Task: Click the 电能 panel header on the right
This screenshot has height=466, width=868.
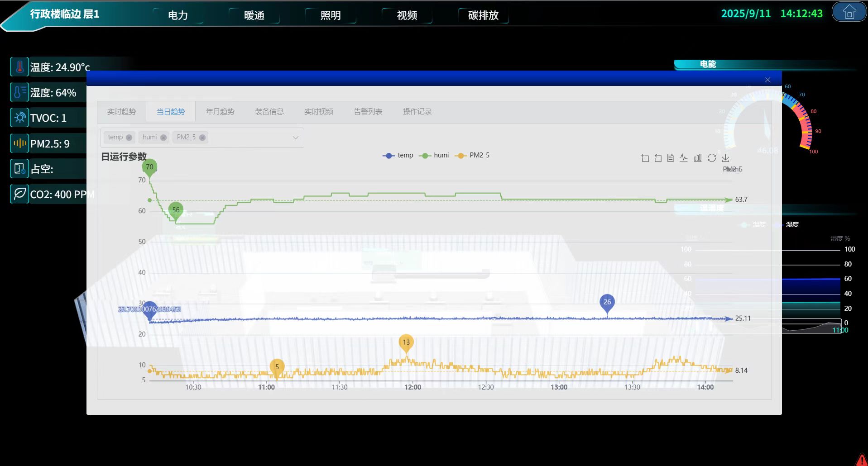Action: pyautogui.click(x=708, y=64)
